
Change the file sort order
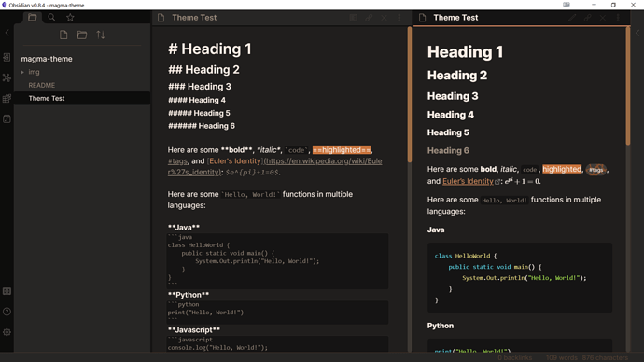coord(101,35)
